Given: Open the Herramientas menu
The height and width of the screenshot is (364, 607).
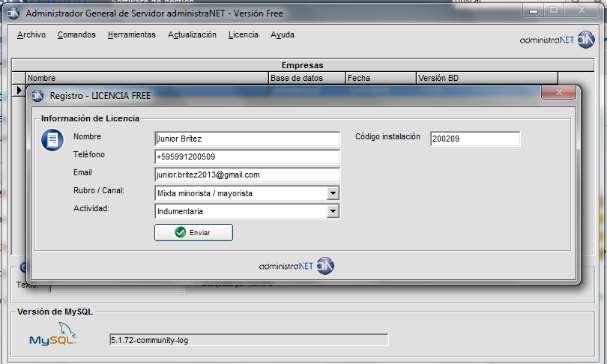Looking at the screenshot, I should point(132,34).
